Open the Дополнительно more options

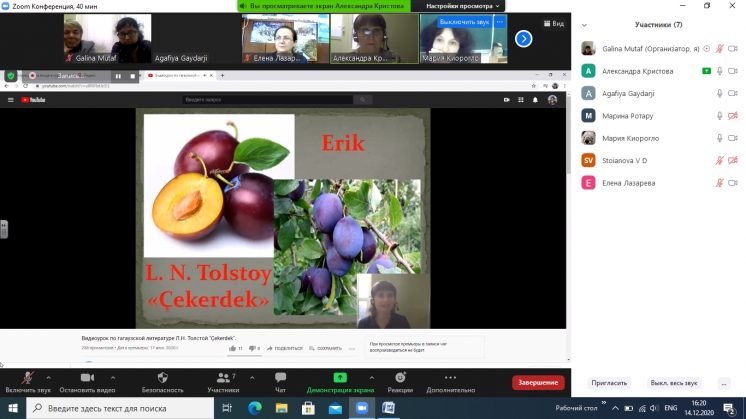pyautogui.click(x=451, y=382)
